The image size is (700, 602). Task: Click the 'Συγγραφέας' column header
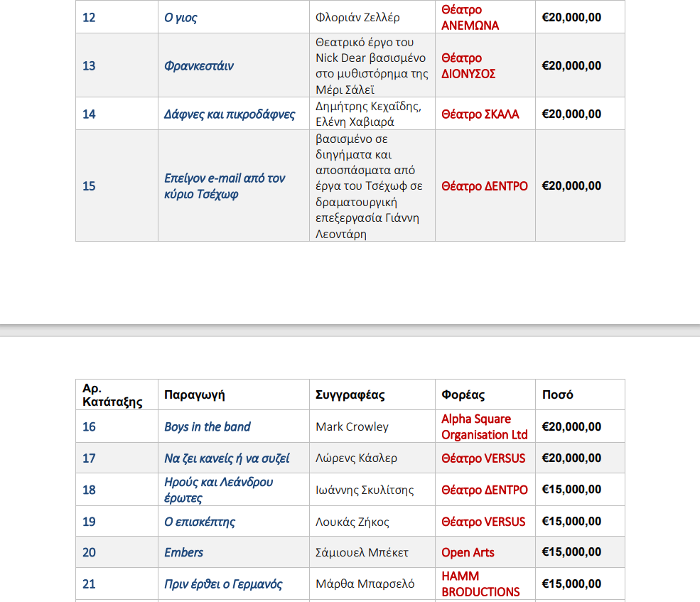350,394
